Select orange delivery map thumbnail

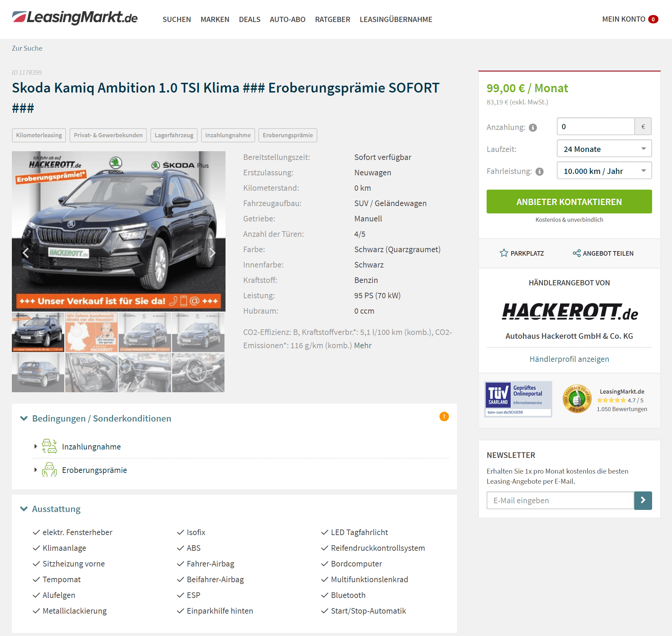[91, 332]
